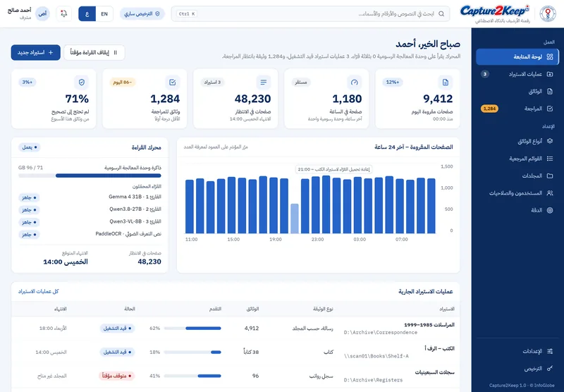The image size is (564, 392).
Task: Open المراجعة review page in sidebar
Action: coord(517,109)
